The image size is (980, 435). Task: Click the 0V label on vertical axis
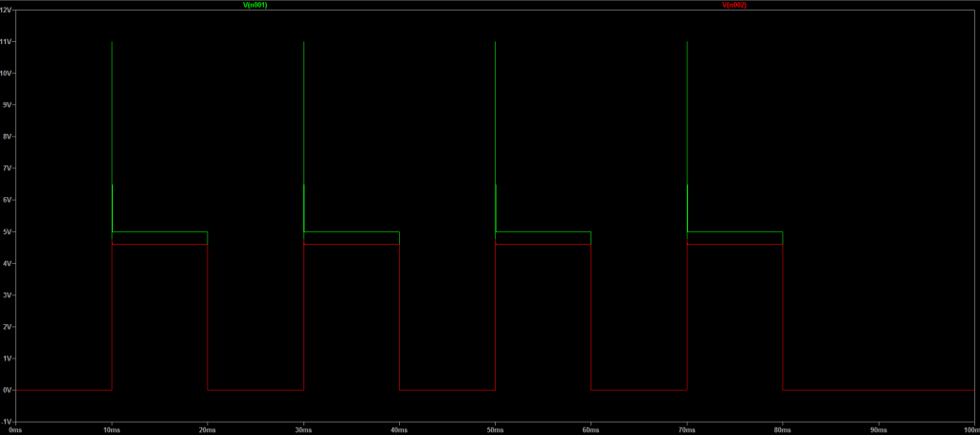tap(7, 390)
